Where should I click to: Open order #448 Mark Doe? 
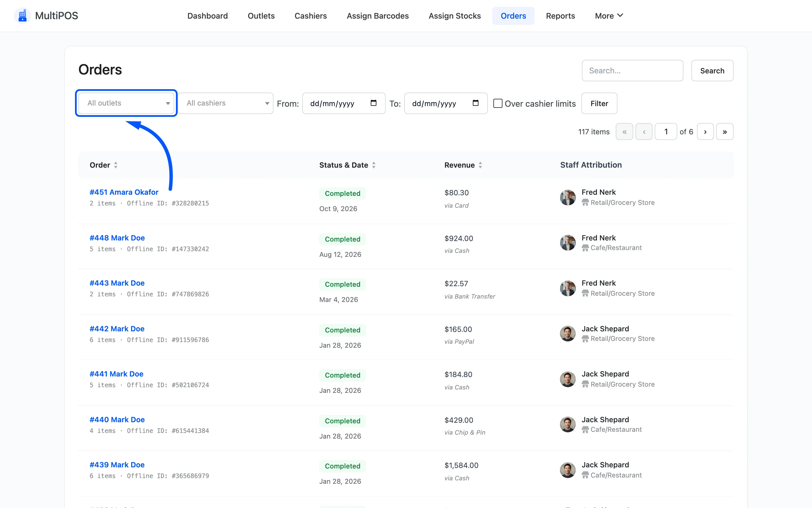117,238
